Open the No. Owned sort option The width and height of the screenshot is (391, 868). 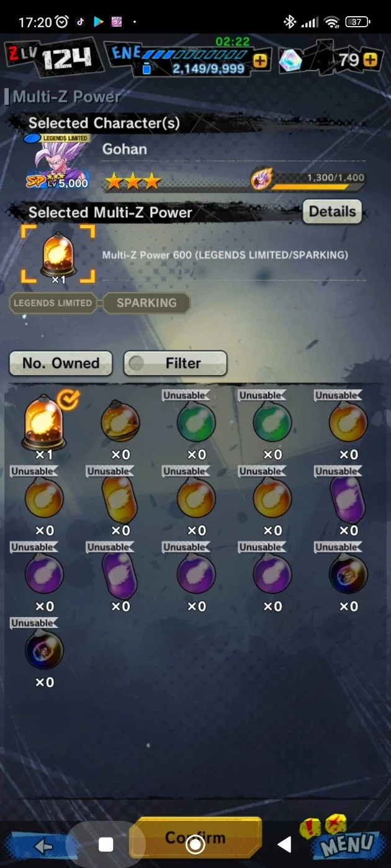(x=60, y=363)
